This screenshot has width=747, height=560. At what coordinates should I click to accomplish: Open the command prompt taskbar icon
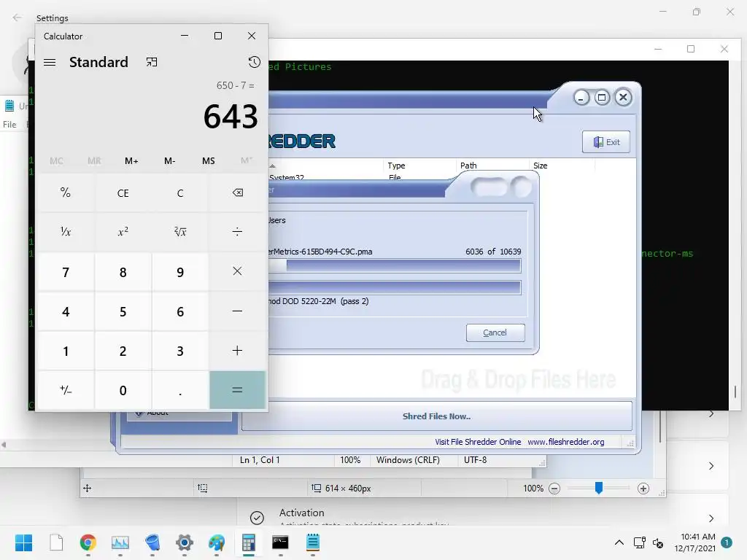click(280, 542)
